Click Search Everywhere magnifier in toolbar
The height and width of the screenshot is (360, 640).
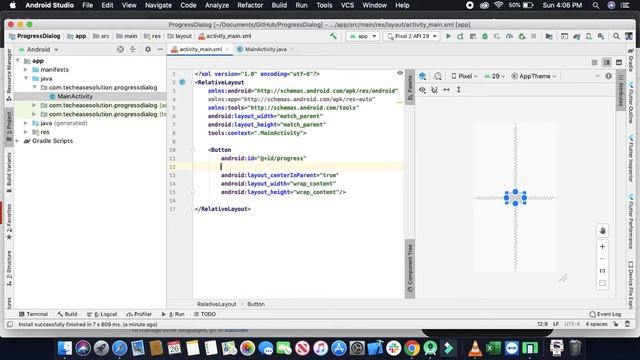(x=616, y=36)
